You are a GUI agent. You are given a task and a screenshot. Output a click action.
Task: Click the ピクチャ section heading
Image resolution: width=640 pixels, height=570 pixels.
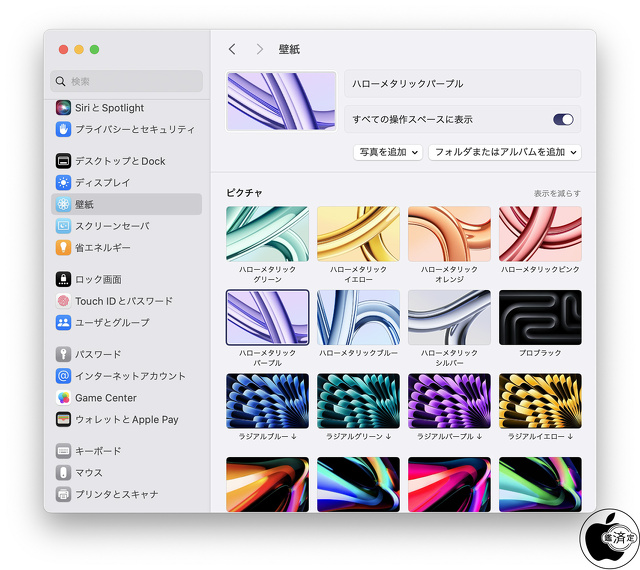(244, 193)
